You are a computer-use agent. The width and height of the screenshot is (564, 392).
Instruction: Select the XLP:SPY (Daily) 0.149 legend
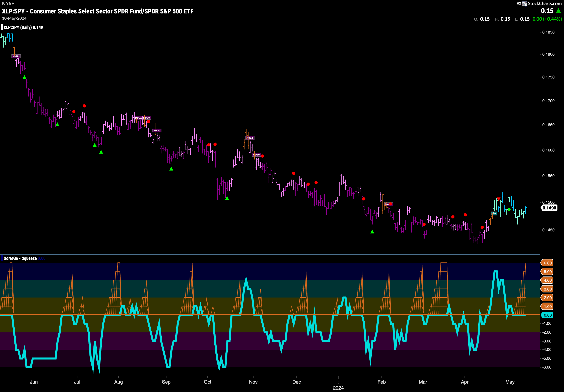[23, 27]
